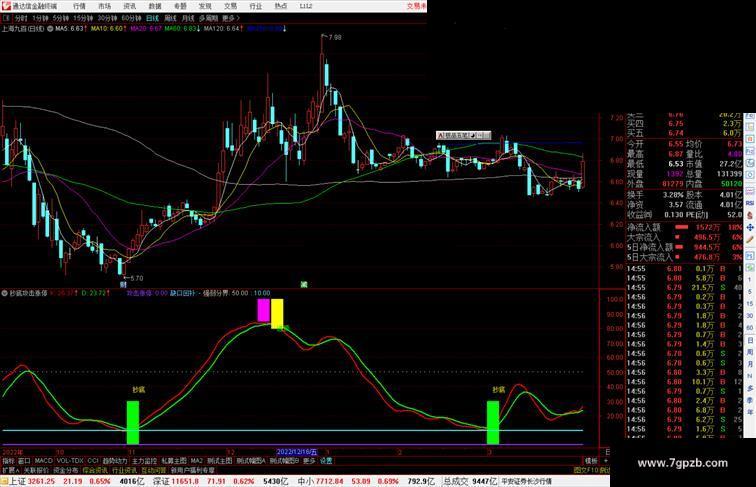Open the 交易 menu
This screenshot has width=756, height=487.
pyautogui.click(x=230, y=6)
